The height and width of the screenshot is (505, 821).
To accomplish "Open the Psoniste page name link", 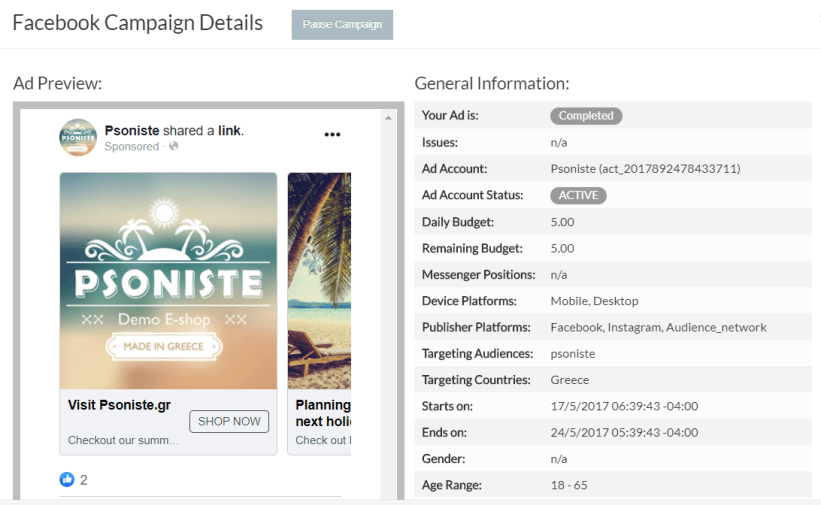I will click(132, 130).
